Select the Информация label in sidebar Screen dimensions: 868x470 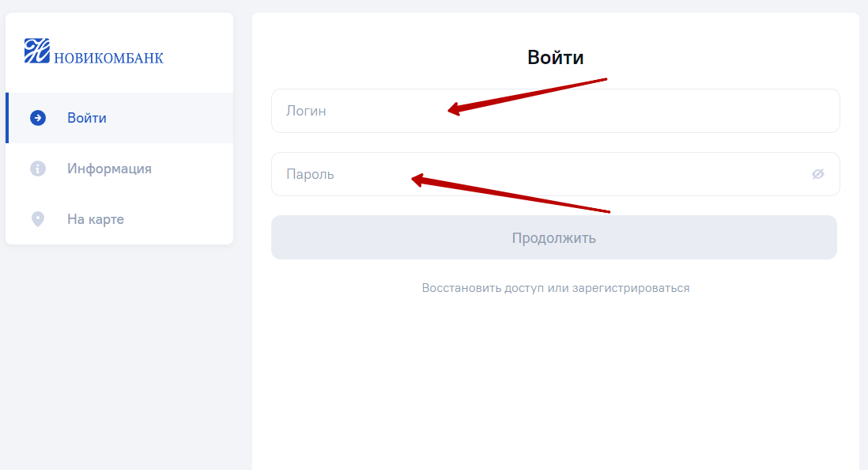click(110, 169)
